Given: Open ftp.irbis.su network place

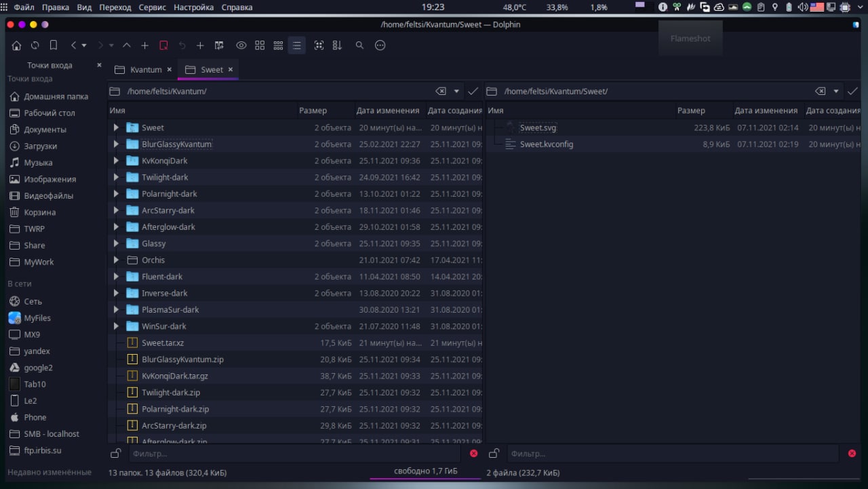Looking at the screenshot, I should (43, 450).
